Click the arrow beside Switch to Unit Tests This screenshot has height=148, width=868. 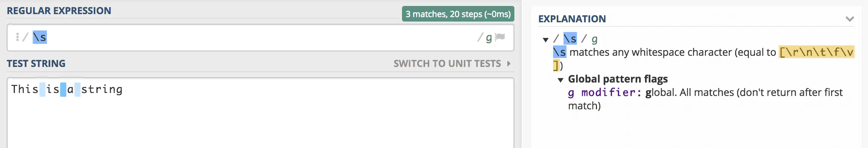508,64
